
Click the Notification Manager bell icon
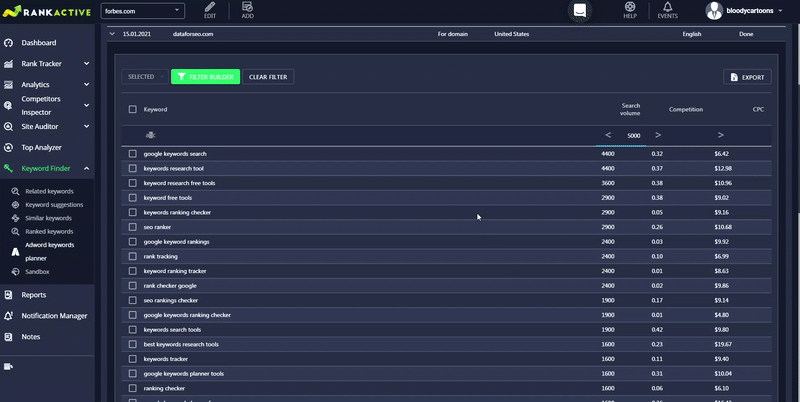(9, 316)
